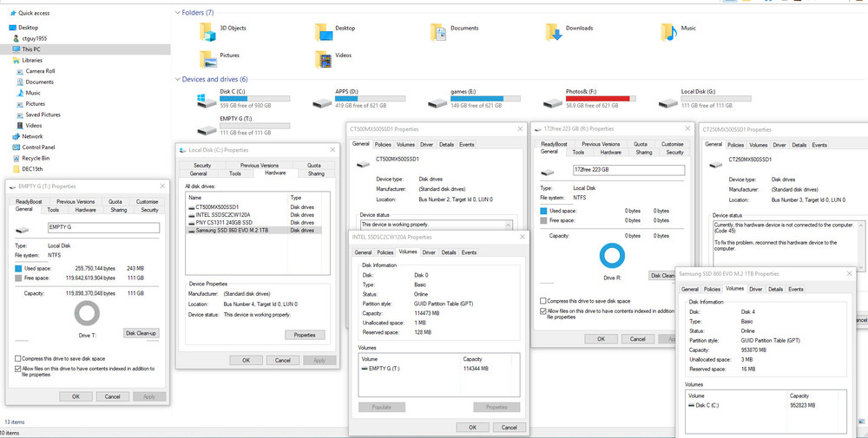Select the Photos& (F:) drive icon

[552, 103]
